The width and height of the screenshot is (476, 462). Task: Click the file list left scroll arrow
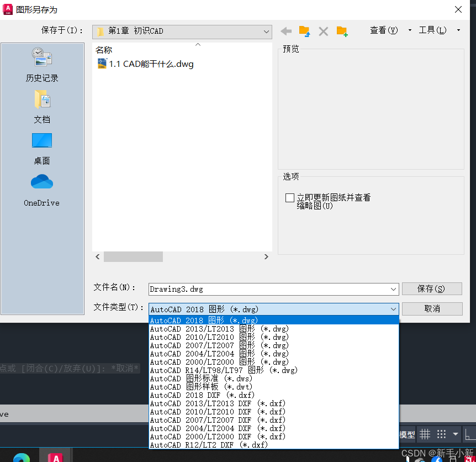(97, 256)
